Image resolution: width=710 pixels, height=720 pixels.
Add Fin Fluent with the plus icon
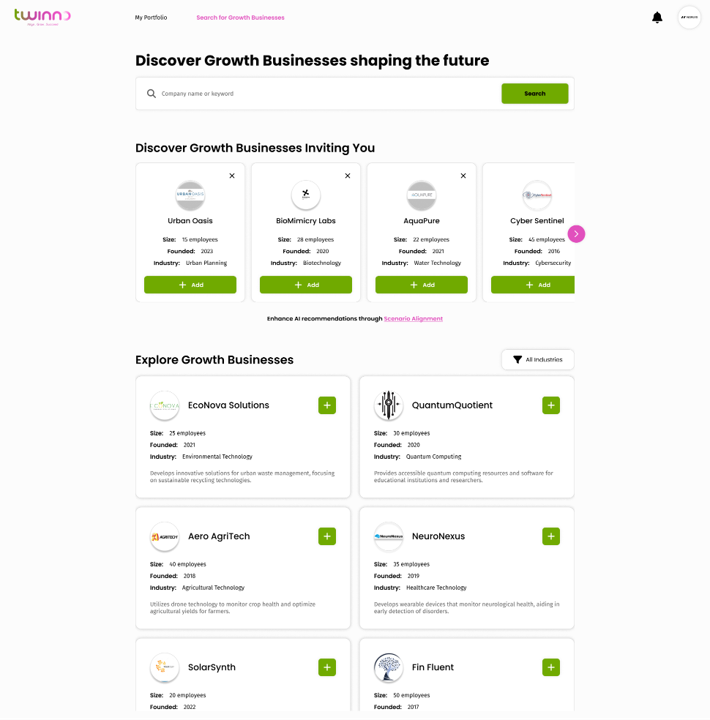point(551,667)
